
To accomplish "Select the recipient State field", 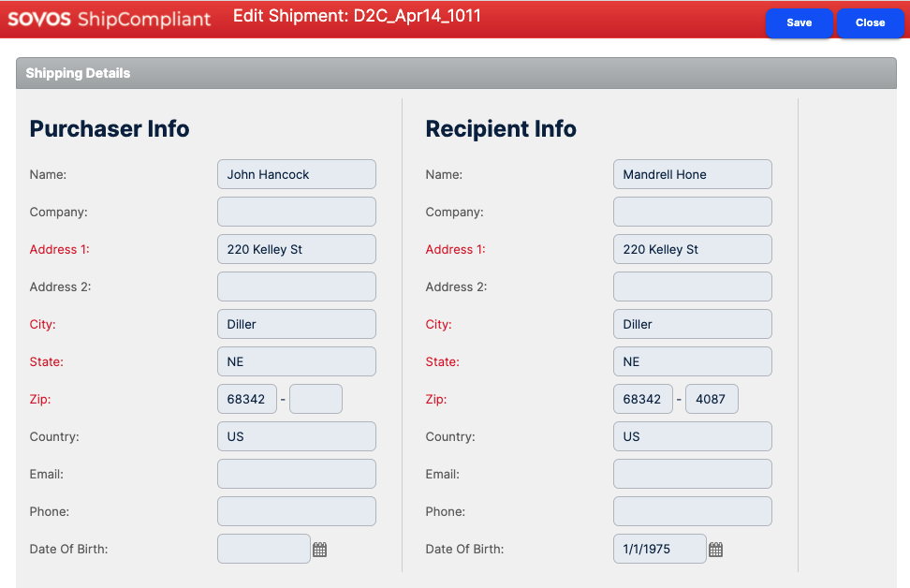I will click(x=692, y=361).
